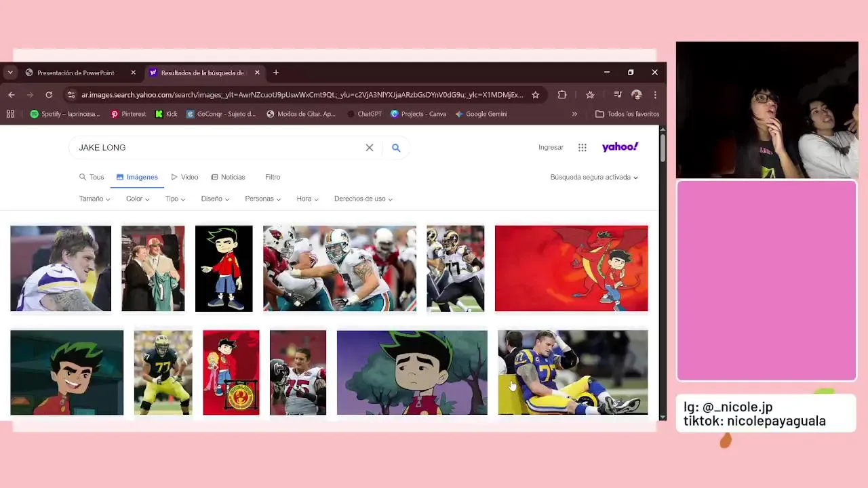This screenshot has height=488, width=868.
Task: Open the Kick bookmark
Action: [166, 114]
